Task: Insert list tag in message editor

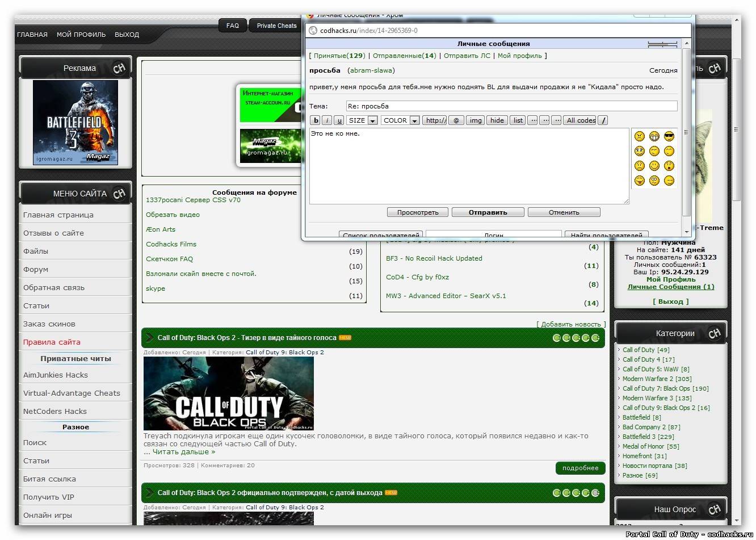Action: tap(518, 120)
